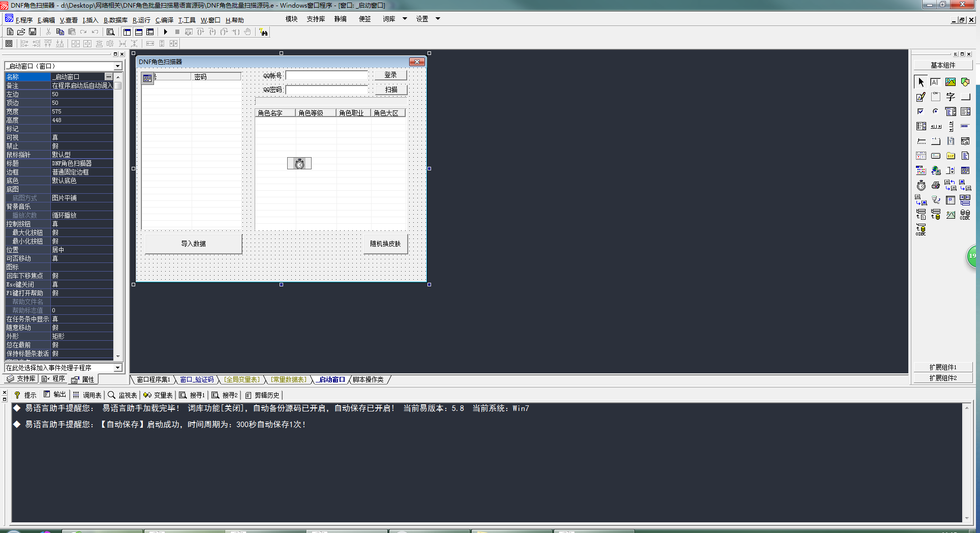The image size is (980, 533).
Task: Click the 边框 property value 普通固定边框
Action: click(82, 172)
